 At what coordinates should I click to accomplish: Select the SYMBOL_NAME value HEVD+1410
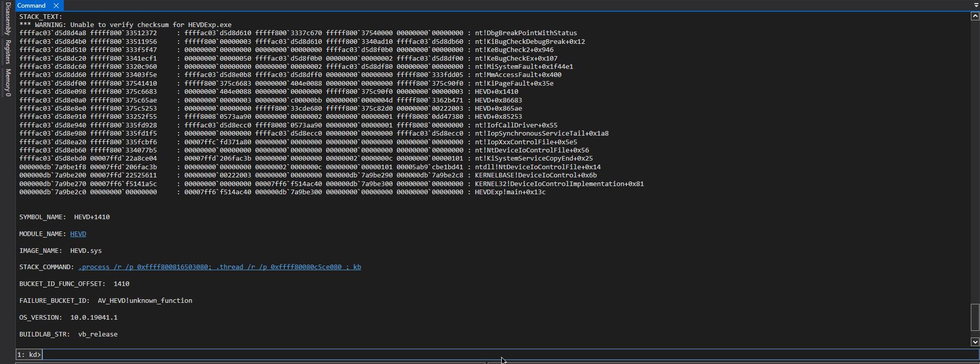92,217
